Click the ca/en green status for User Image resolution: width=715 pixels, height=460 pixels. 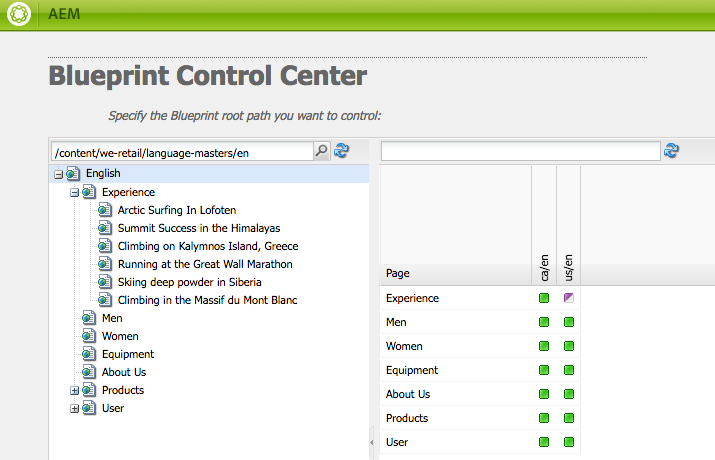point(544,442)
